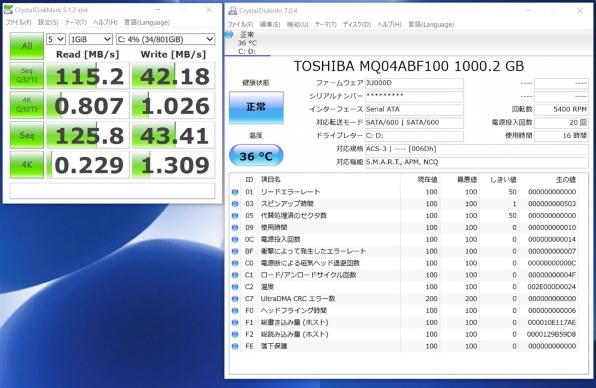Click the power-on count field showing 20 回
The width and height of the screenshot is (596, 388).
[x=561, y=123]
